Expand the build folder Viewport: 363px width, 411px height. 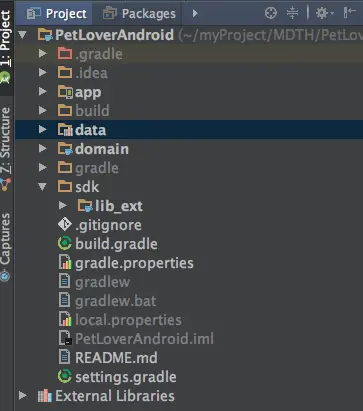tap(43, 110)
